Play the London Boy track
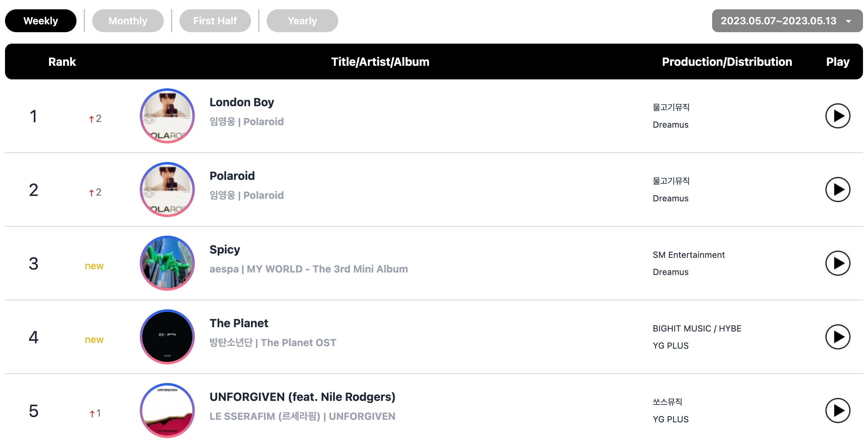 [x=838, y=116]
